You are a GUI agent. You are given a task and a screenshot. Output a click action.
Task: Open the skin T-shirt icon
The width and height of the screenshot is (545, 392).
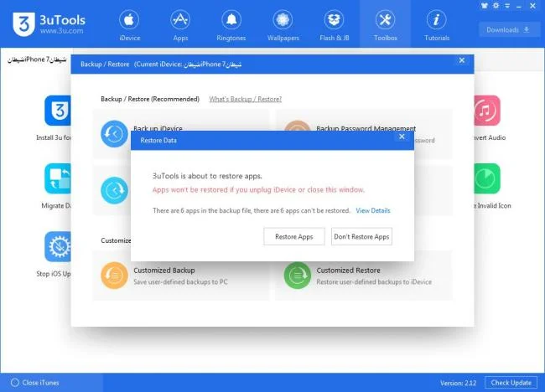[x=484, y=6]
